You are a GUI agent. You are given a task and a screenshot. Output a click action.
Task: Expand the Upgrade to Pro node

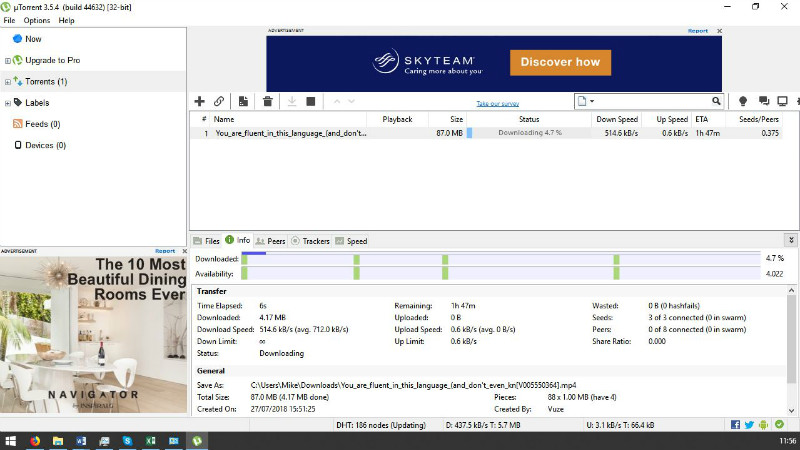point(7,61)
